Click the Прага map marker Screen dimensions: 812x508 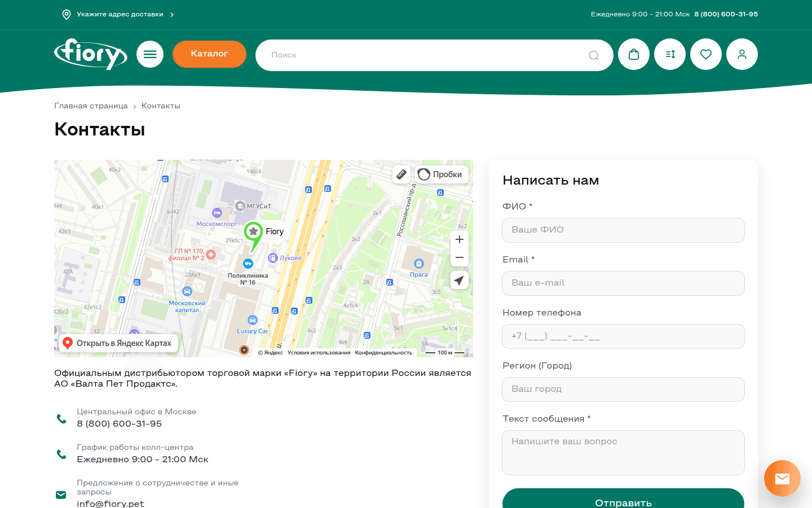pos(418,264)
